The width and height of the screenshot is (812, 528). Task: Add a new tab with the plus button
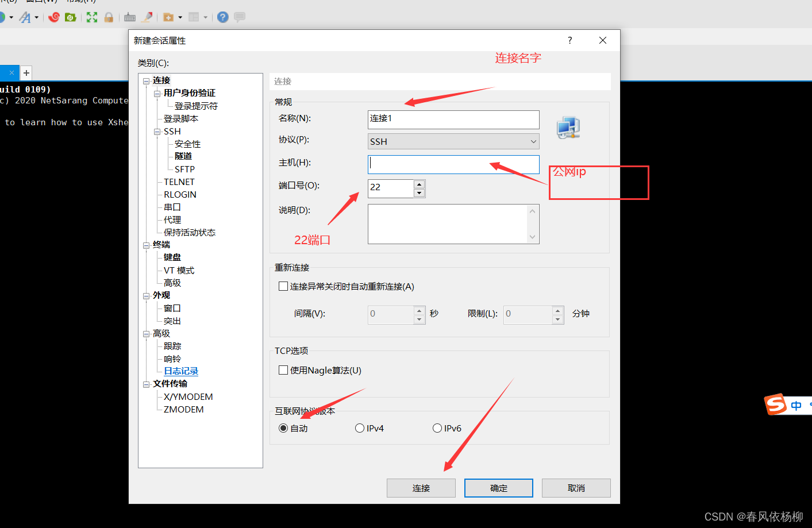click(x=26, y=73)
